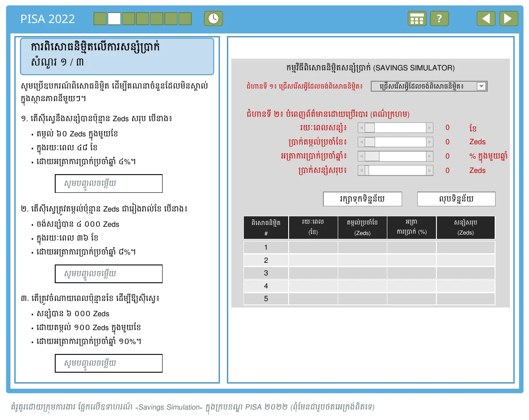The height and width of the screenshot is (420, 529).
Task: Select the highlighted second progress square
Action: click(x=114, y=19)
